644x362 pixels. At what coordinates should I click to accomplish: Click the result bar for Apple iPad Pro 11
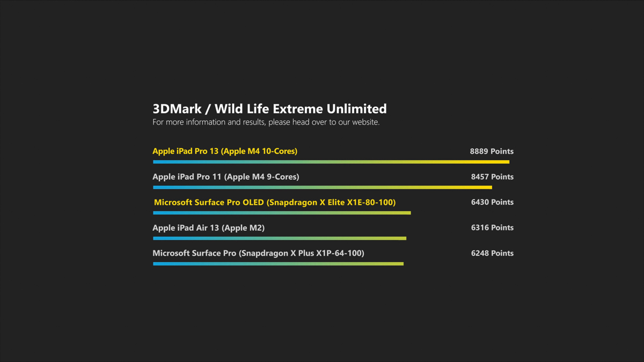pos(323,188)
